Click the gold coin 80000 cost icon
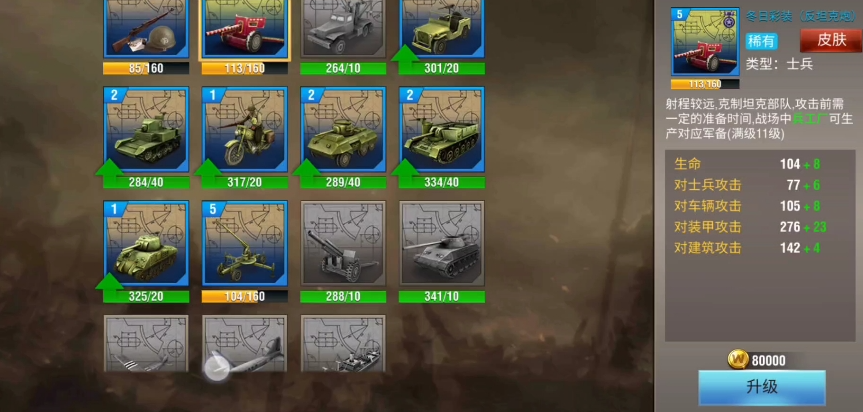 [x=738, y=360]
